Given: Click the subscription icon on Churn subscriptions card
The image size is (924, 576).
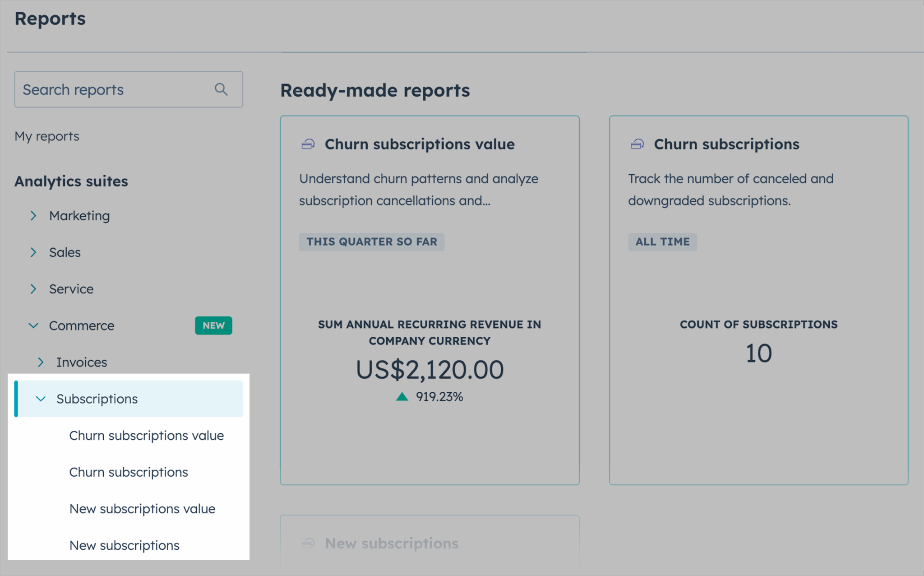Looking at the screenshot, I should (638, 144).
